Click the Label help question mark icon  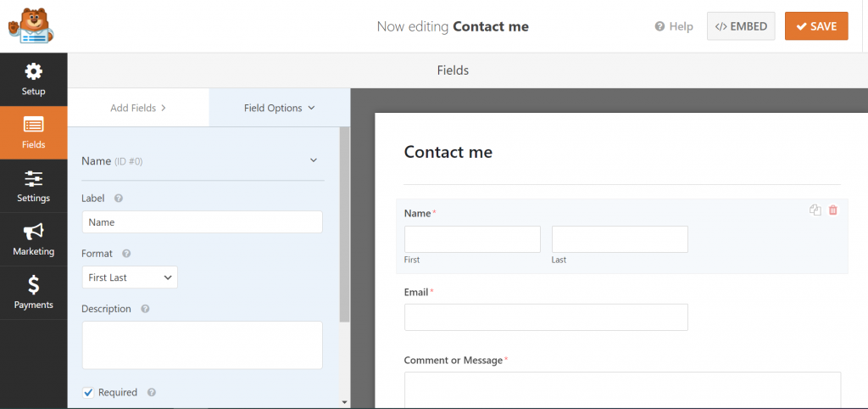[x=119, y=198]
